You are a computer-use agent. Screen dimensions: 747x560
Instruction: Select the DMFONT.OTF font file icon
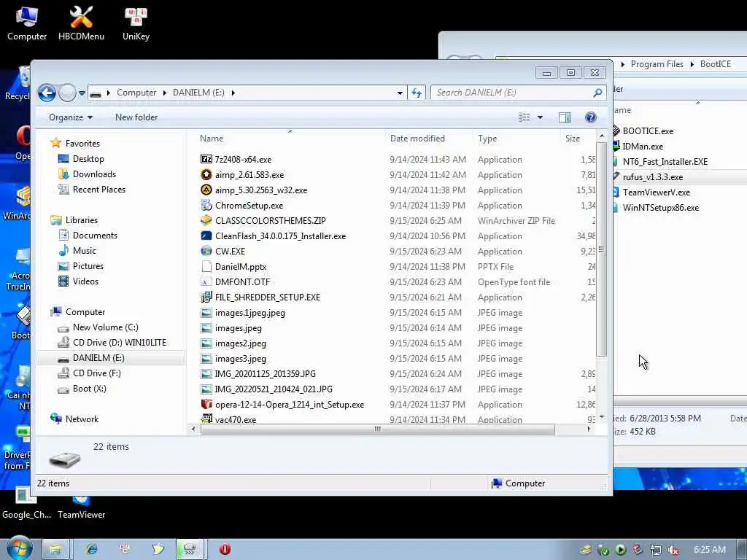pyautogui.click(x=206, y=282)
